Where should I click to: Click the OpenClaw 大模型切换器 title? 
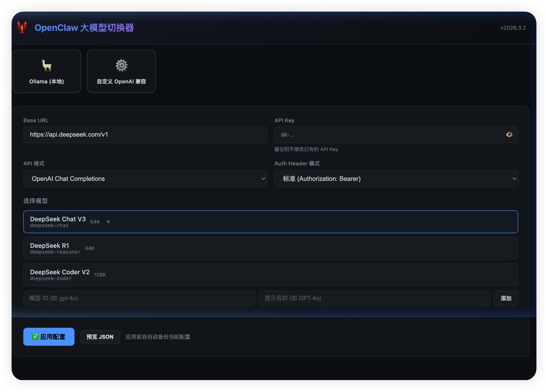pyautogui.click(x=84, y=28)
